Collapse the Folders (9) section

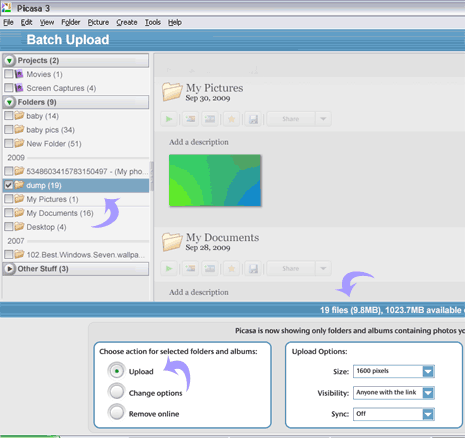point(9,102)
